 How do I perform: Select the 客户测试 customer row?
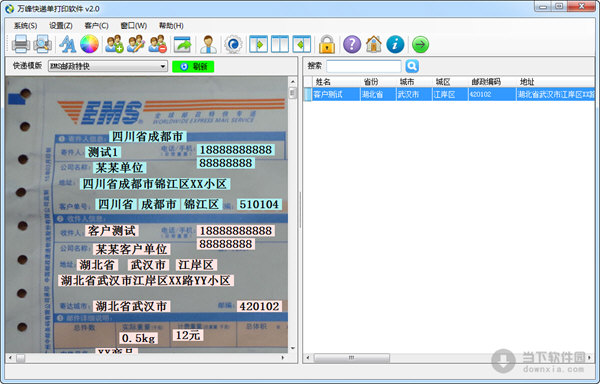point(450,94)
